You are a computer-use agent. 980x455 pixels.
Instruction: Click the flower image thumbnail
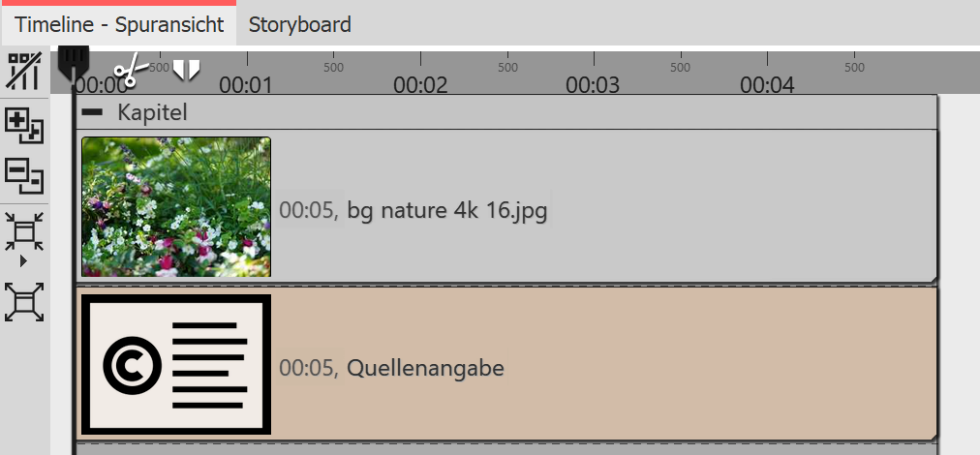(x=175, y=206)
